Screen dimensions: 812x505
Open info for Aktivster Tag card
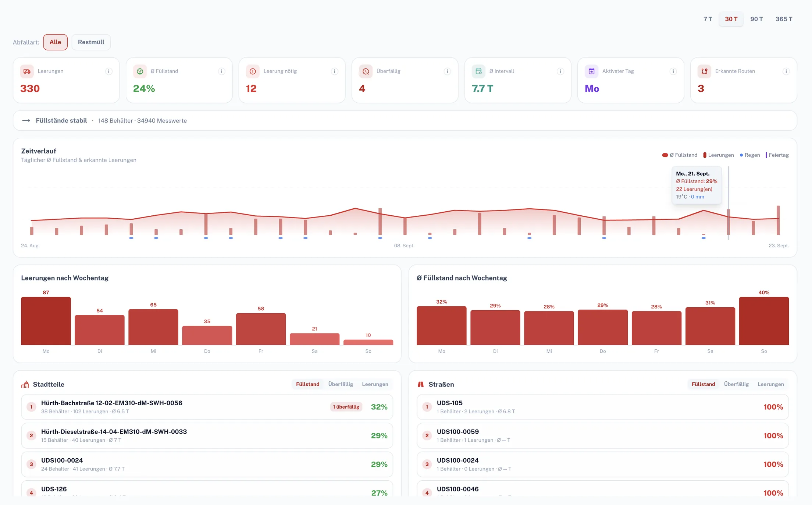pyautogui.click(x=673, y=71)
